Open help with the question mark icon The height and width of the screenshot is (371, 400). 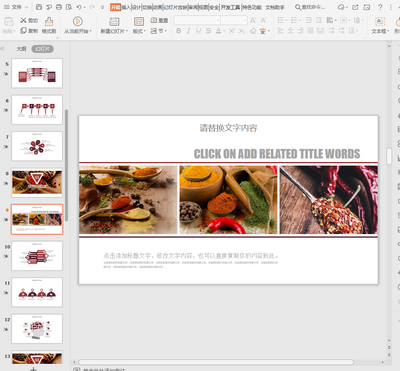(380, 7)
